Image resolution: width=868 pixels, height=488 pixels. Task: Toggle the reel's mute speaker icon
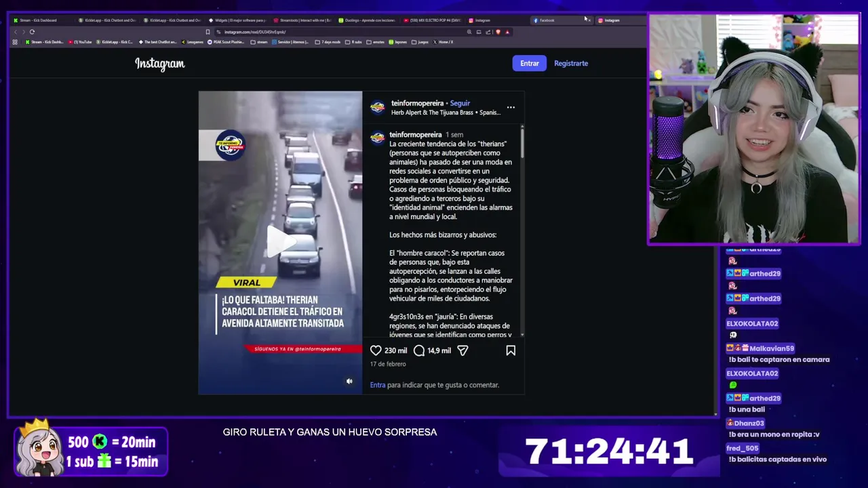tap(349, 382)
